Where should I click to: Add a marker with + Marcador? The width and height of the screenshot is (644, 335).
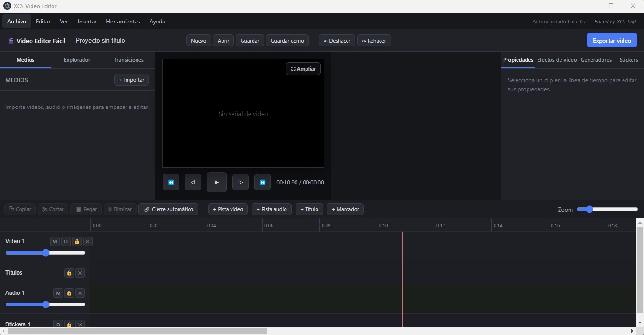click(x=346, y=209)
